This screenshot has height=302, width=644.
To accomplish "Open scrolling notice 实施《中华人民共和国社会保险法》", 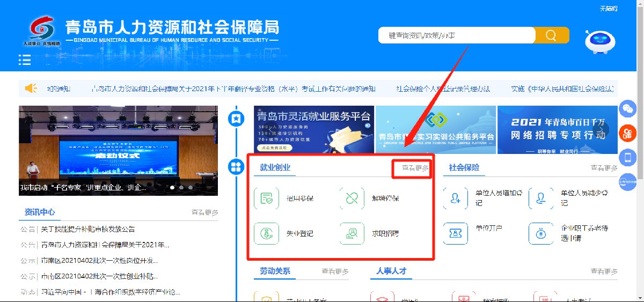I will click(x=562, y=89).
